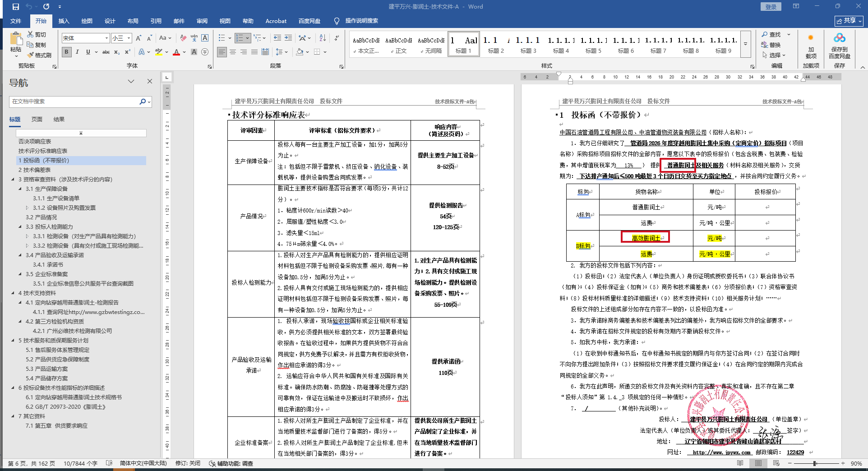868x471 pixels.
Task: Switch to Read Mode view in status bar
Action: click(x=740, y=463)
